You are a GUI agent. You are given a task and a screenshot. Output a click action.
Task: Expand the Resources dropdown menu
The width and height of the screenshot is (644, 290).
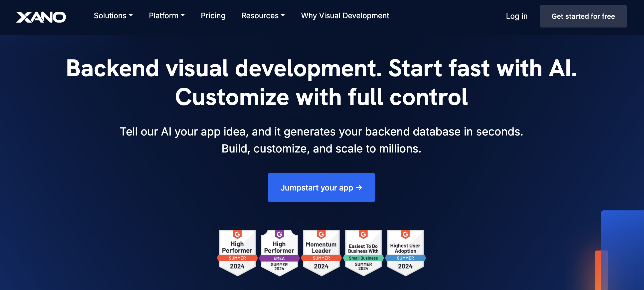click(x=263, y=15)
